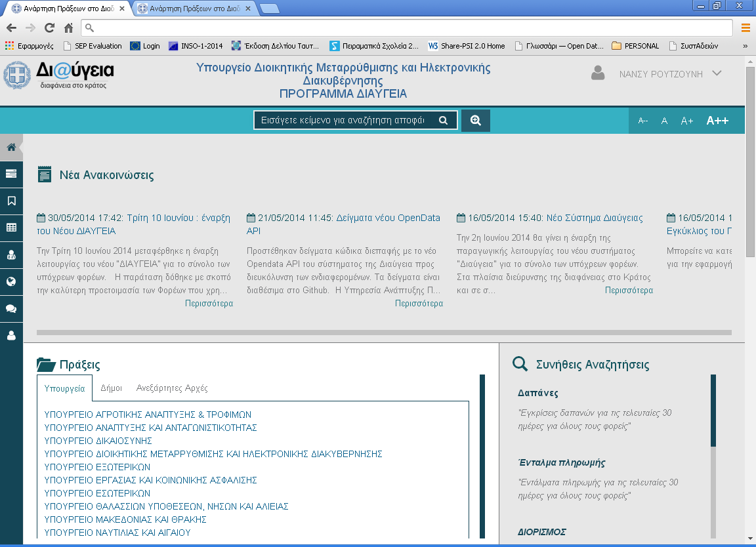Open ΥΠΟΥΡΓΕΙΟ ΑΓΡΟΤΙΚΗΣ ΑΝΑΠΤΥΞΗΣ & ΤΡΟΦΙΜΩΝ
The height and width of the screenshot is (547, 756).
[148, 415]
